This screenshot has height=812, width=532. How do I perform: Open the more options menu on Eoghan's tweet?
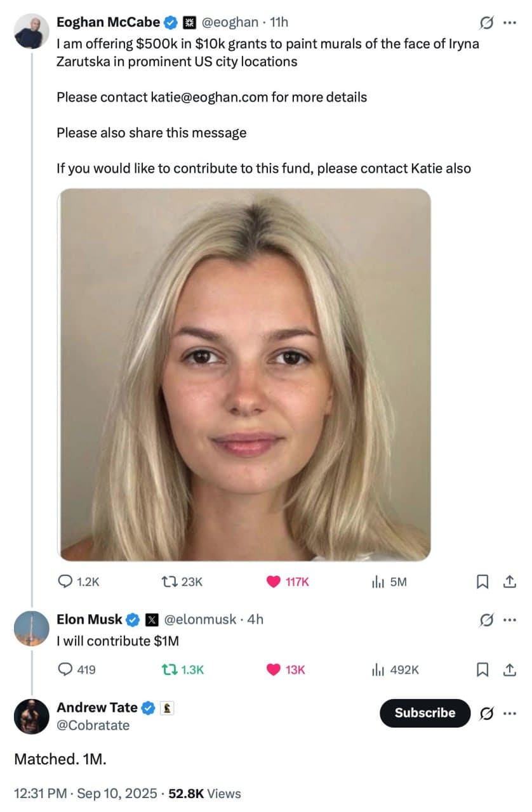click(x=510, y=22)
